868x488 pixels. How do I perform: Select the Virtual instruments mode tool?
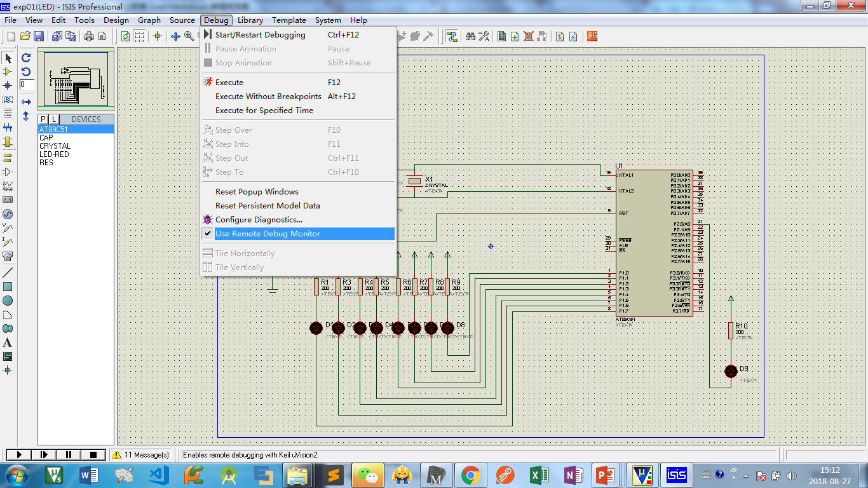(8, 256)
